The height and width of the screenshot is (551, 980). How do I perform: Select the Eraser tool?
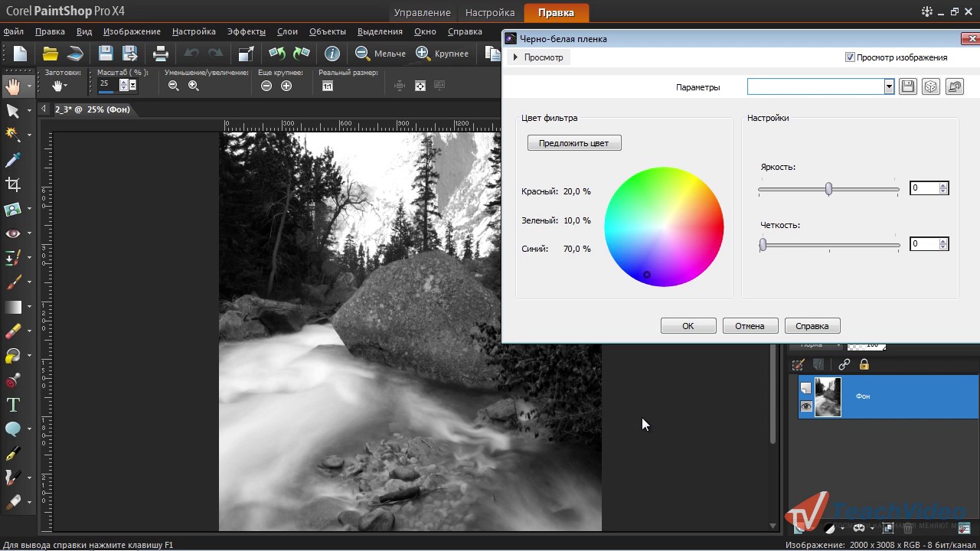12,331
